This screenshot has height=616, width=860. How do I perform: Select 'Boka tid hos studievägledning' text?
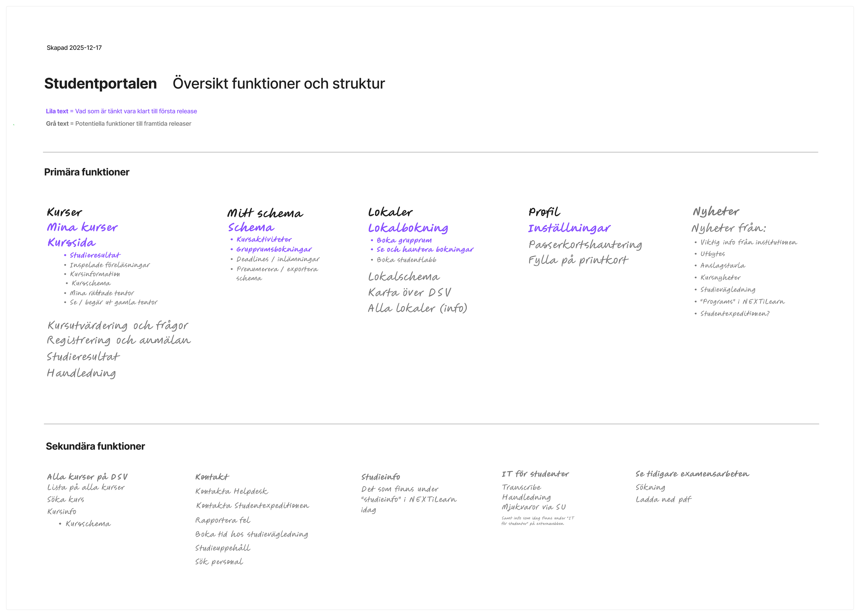(251, 534)
